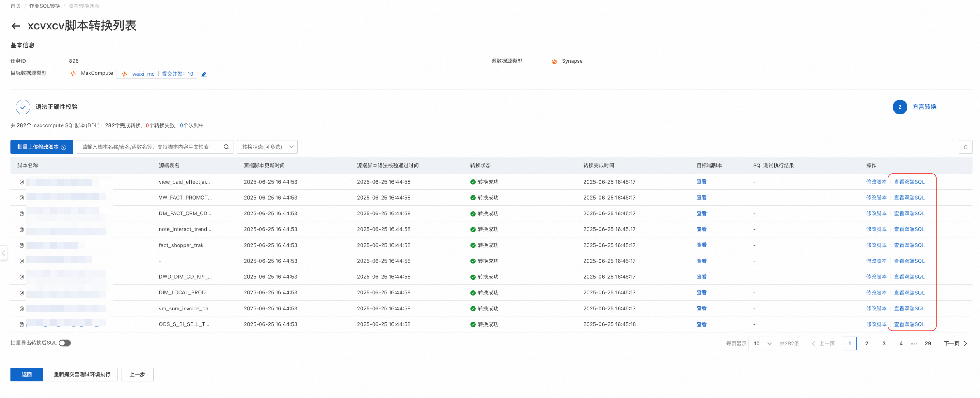Click the 语法正确性校验 step label
This screenshot has width=980, height=398.
click(x=56, y=107)
